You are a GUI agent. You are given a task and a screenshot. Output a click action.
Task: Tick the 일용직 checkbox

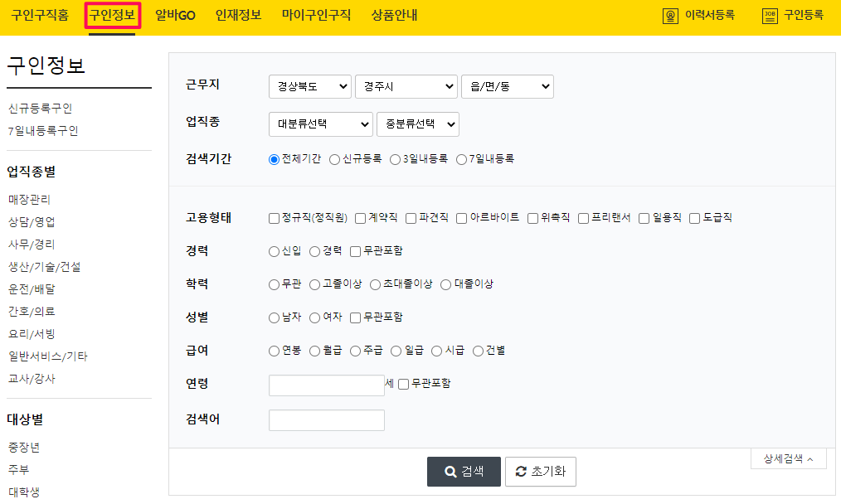point(644,218)
